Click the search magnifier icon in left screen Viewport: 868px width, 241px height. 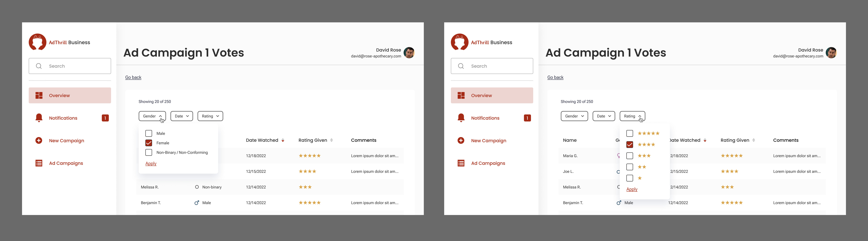pyautogui.click(x=39, y=66)
